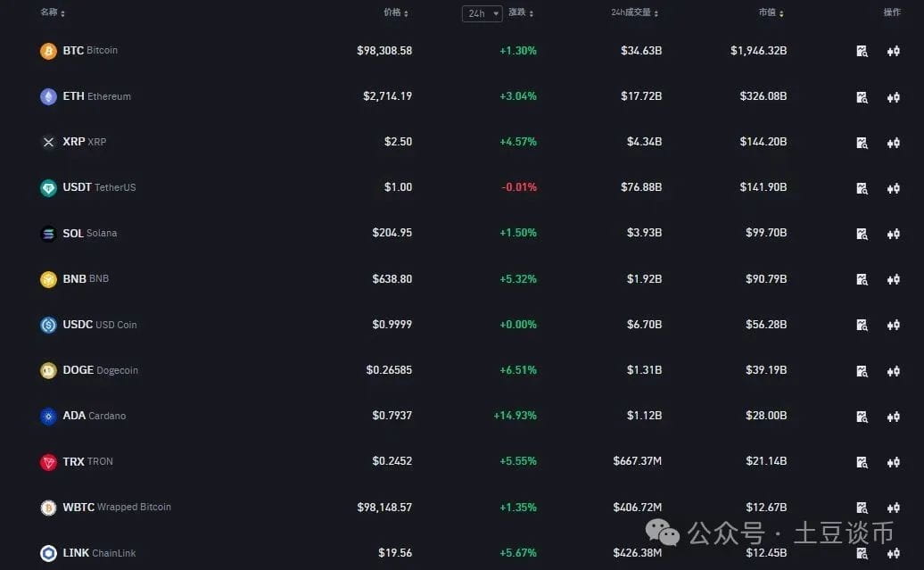The image size is (924, 570).
Task: Click the TRON coin logo
Action: tap(48, 461)
